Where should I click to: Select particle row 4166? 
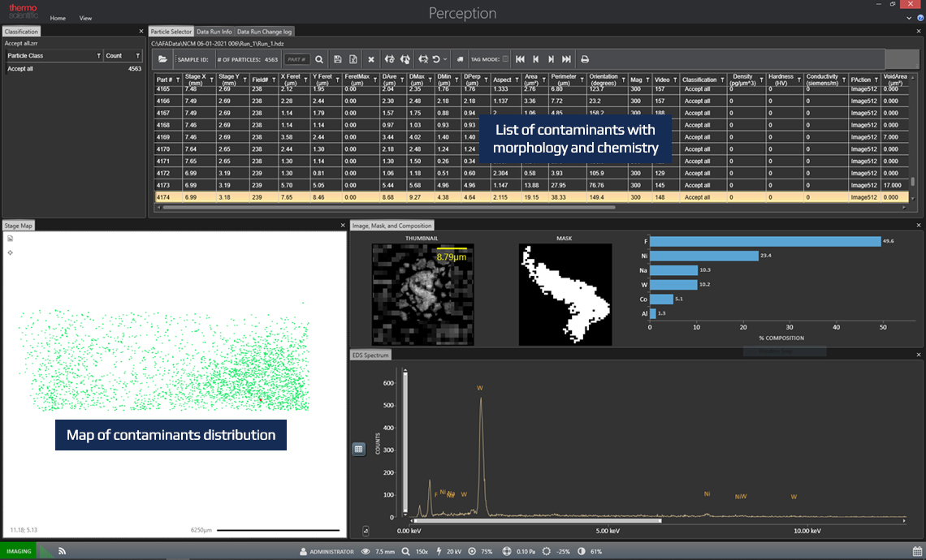(531, 101)
